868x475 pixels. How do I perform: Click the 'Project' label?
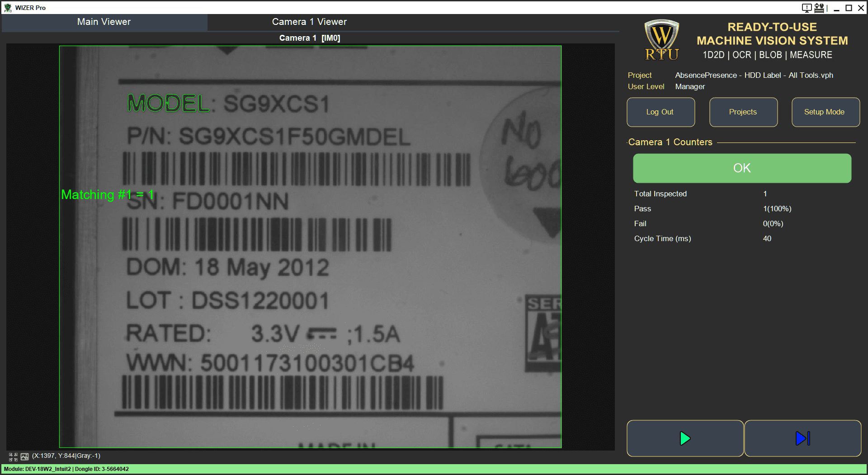640,75
